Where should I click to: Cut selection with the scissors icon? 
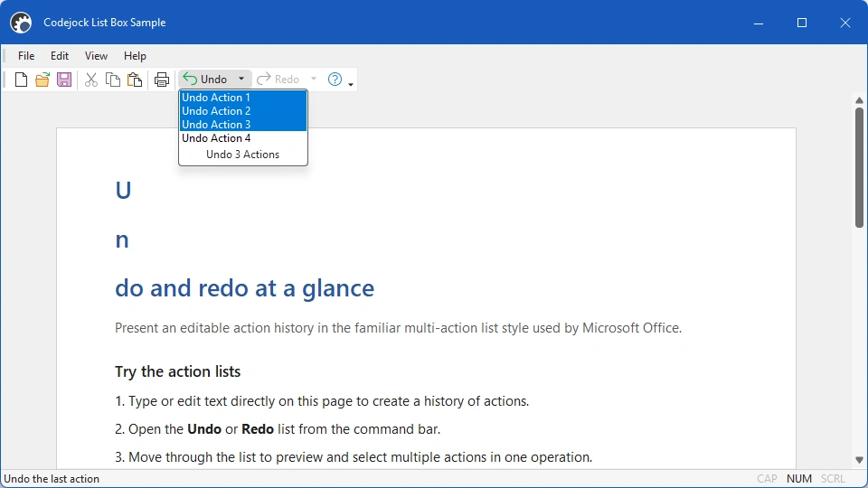click(91, 80)
